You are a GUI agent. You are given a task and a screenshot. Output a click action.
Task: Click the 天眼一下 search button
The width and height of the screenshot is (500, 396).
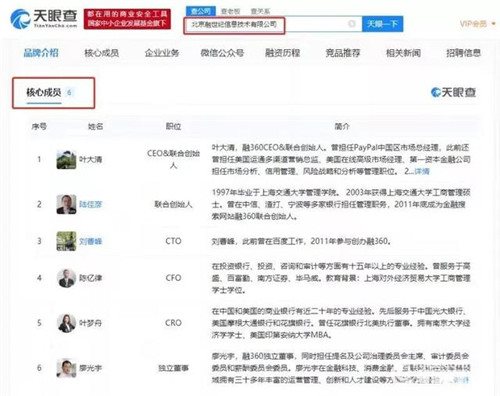(382, 24)
